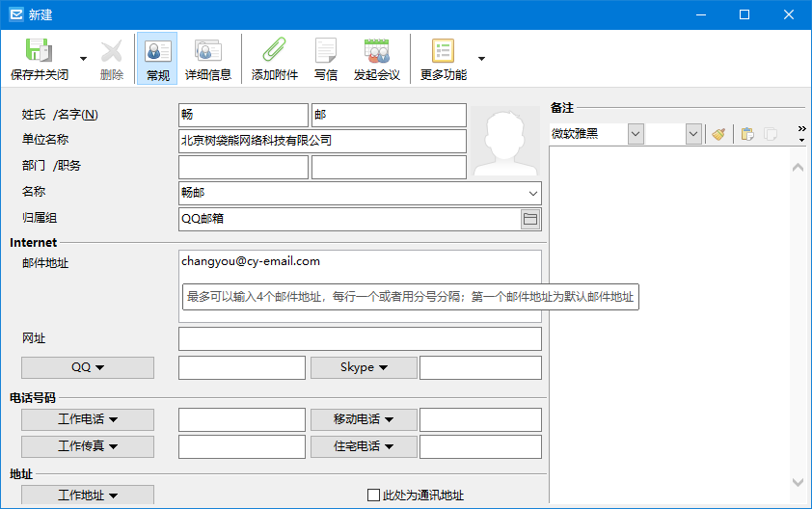Expand the 名称 display name dropdown

533,193
